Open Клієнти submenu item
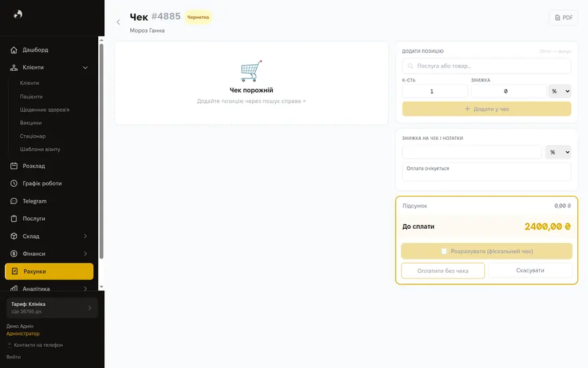 (29, 83)
